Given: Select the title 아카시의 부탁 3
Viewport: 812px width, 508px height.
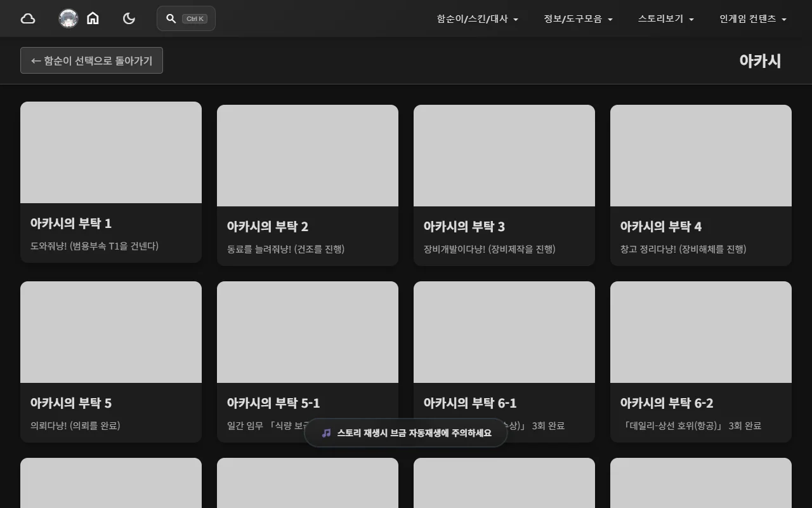Looking at the screenshot, I should point(464,227).
